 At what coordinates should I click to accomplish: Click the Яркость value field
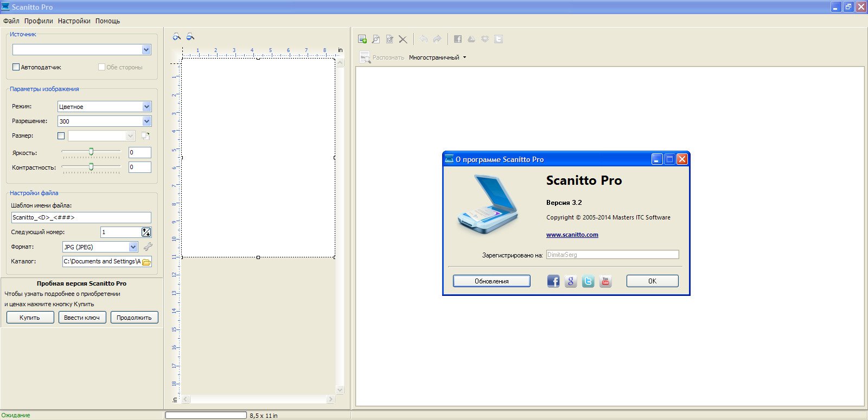click(x=139, y=152)
